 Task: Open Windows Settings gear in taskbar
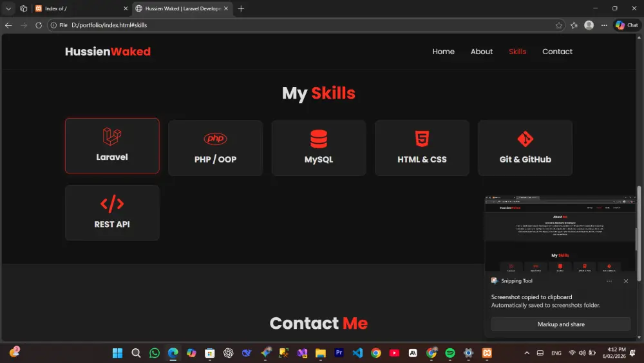tap(468, 353)
